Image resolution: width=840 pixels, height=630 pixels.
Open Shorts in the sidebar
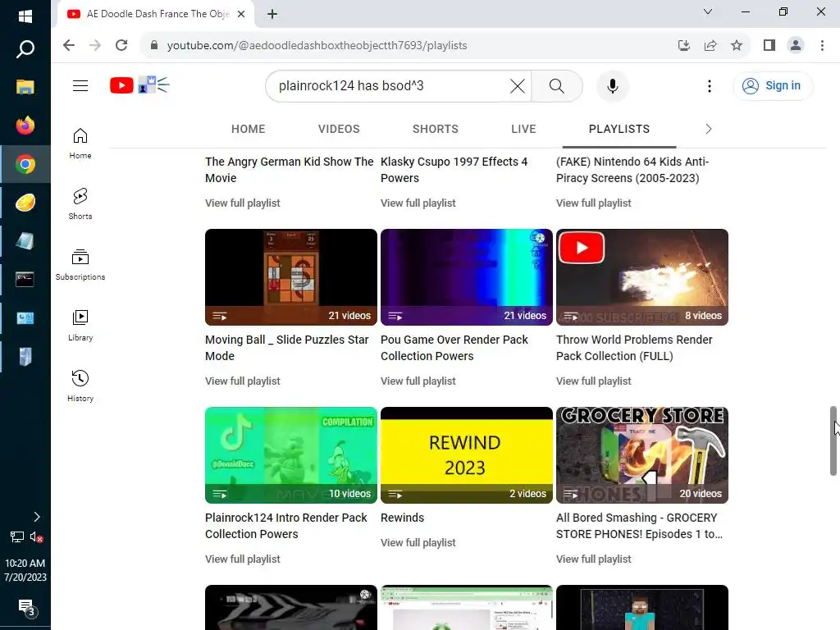tap(80, 203)
